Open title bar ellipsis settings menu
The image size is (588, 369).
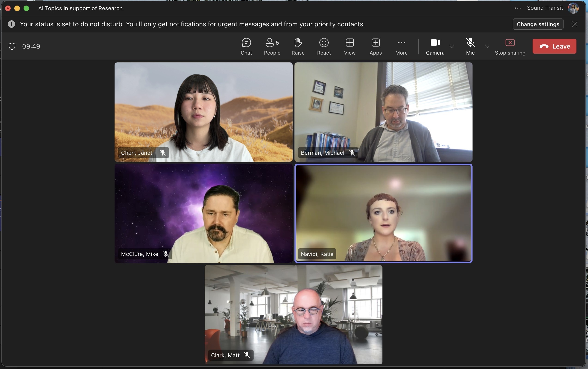coord(518,8)
